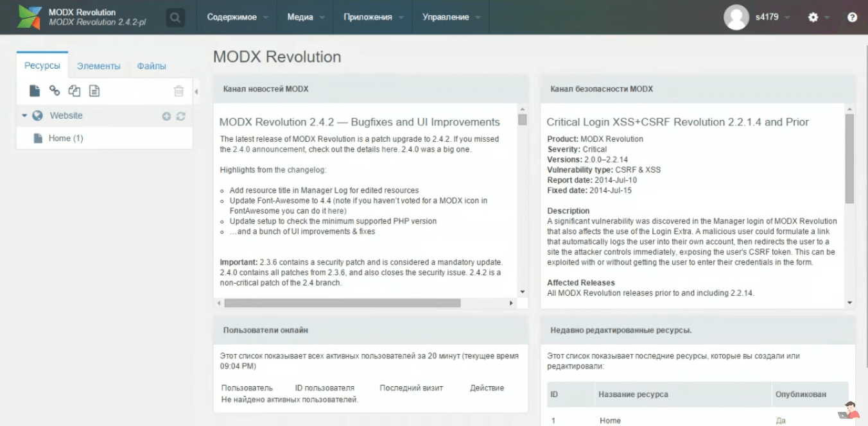The height and width of the screenshot is (426, 868).
Task: Switch to the Элементы tab
Action: 98,66
